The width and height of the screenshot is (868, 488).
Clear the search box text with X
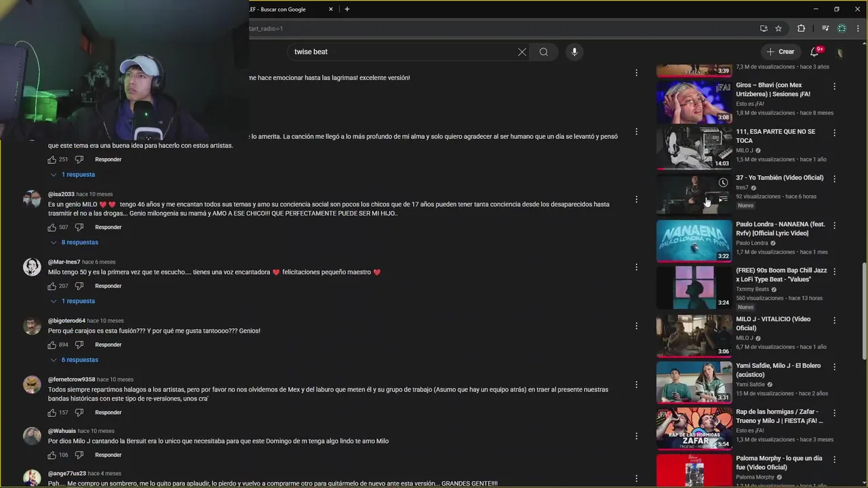522,52
